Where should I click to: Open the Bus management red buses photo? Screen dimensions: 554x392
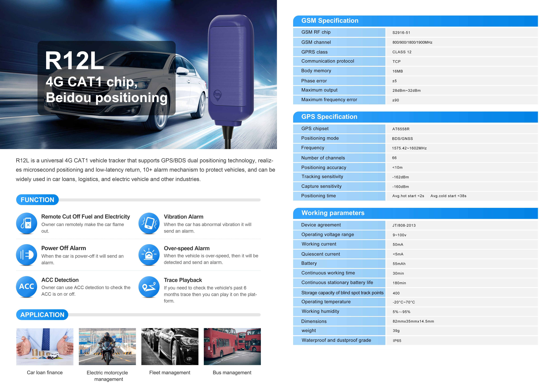[x=232, y=346]
